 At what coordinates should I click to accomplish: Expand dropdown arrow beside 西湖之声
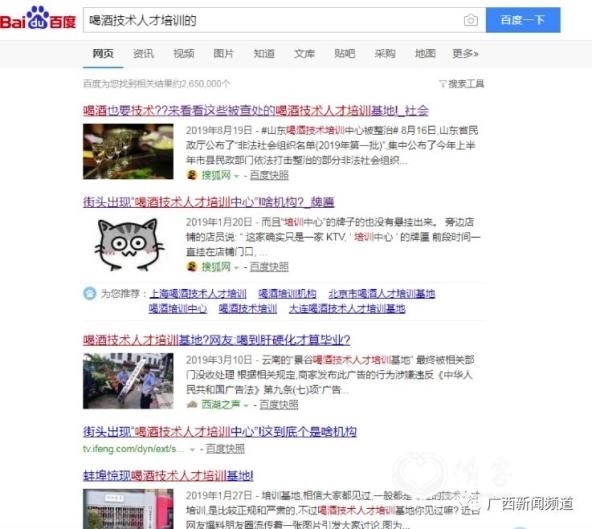pos(246,406)
